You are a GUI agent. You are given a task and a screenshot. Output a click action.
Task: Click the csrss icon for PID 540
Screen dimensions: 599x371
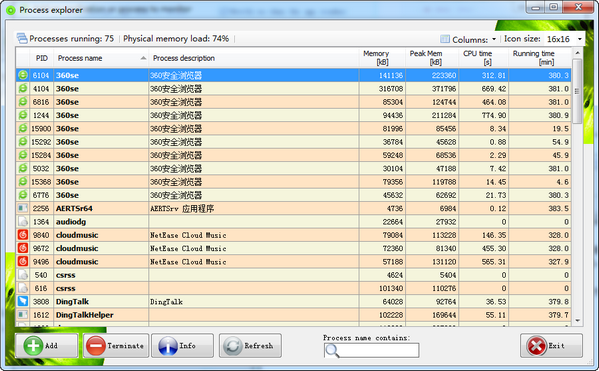point(23,275)
